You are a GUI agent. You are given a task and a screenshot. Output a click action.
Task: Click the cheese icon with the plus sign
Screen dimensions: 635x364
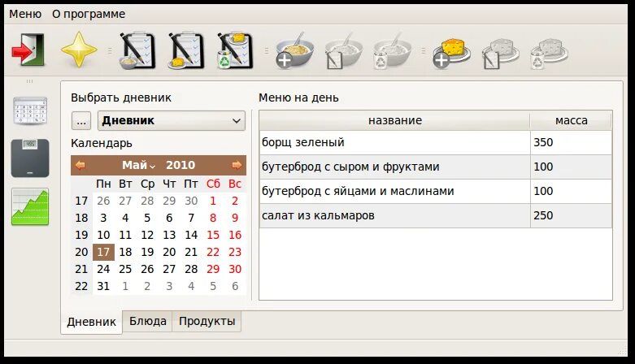pyautogui.click(x=451, y=53)
